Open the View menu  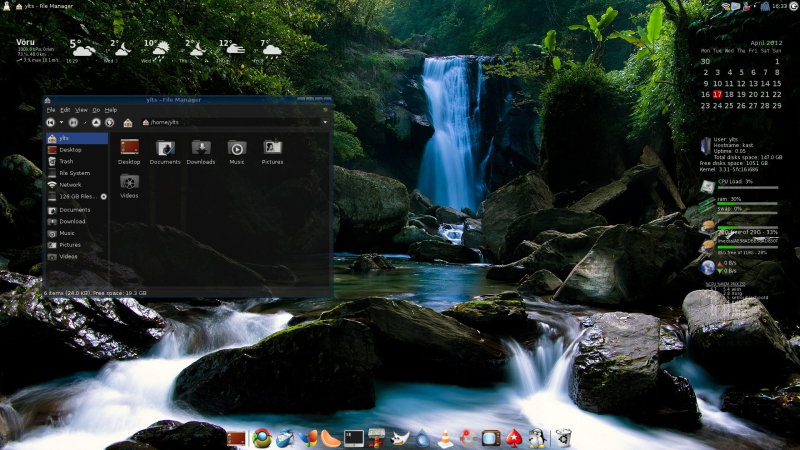coord(81,110)
